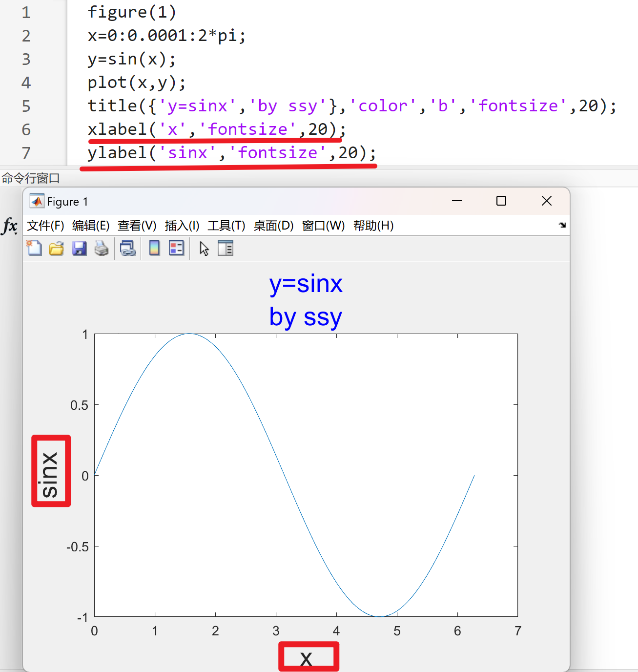Click the dock figure arrow in the menu bar

[562, 225]
